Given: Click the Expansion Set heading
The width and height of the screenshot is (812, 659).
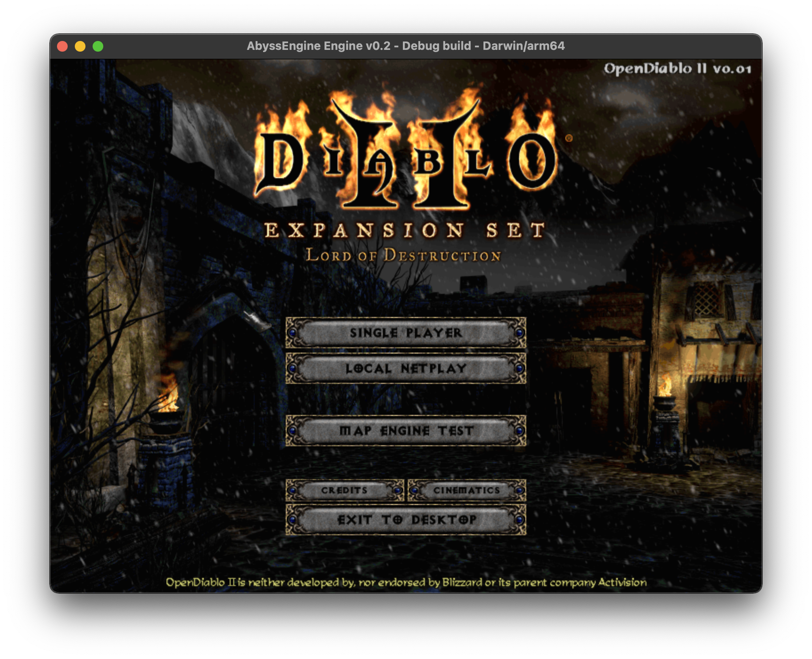Looking at the screenshot, I should 405,231.
